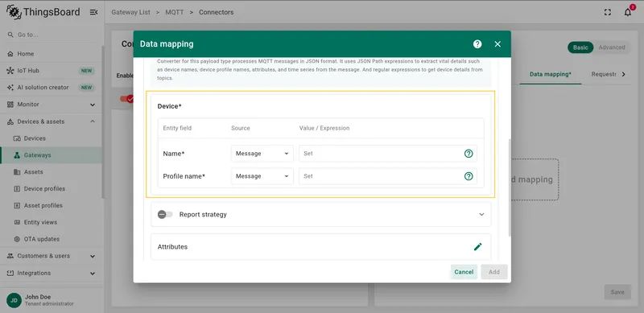This screenshot has height=313, width=644.
Task: Click the Entity views icon
Action: pyautogui.click(x=17, y=222)
